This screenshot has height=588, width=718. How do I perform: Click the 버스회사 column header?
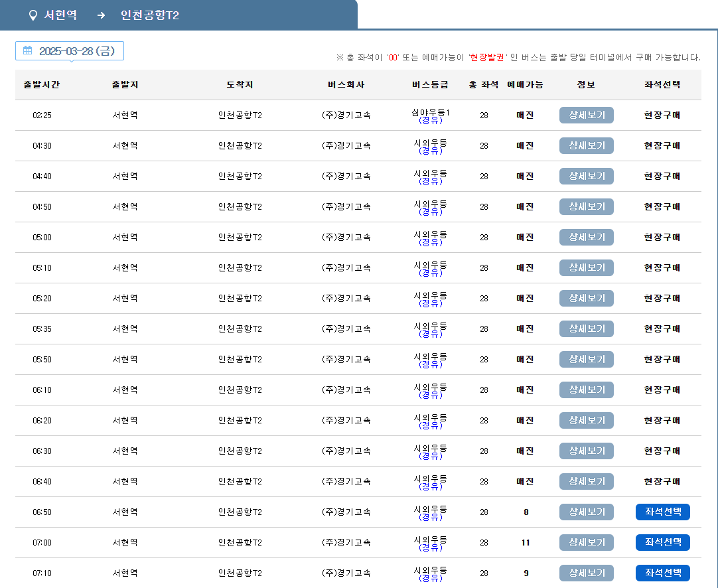(x=346, y=85)
